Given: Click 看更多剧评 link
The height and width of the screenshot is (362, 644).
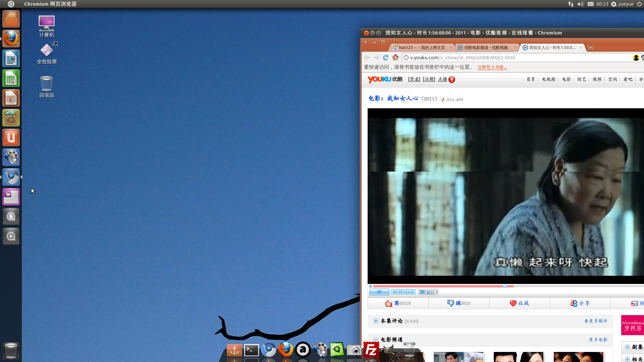Looking at the screenshot, I should tap(596, 321).
